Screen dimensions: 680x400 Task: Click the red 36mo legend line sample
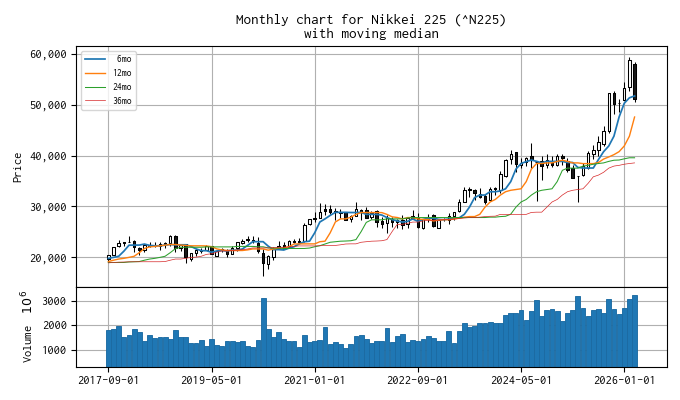[x=95, y=101]
